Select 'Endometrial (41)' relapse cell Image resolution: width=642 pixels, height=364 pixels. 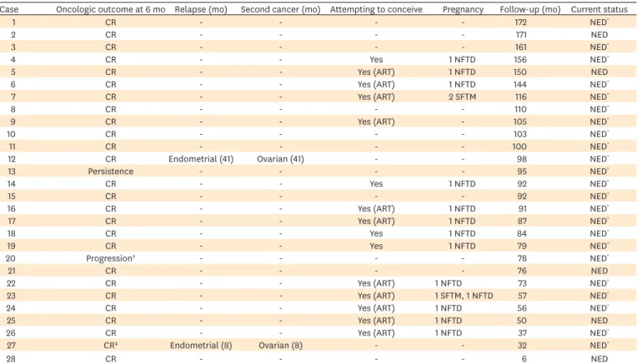201,159
